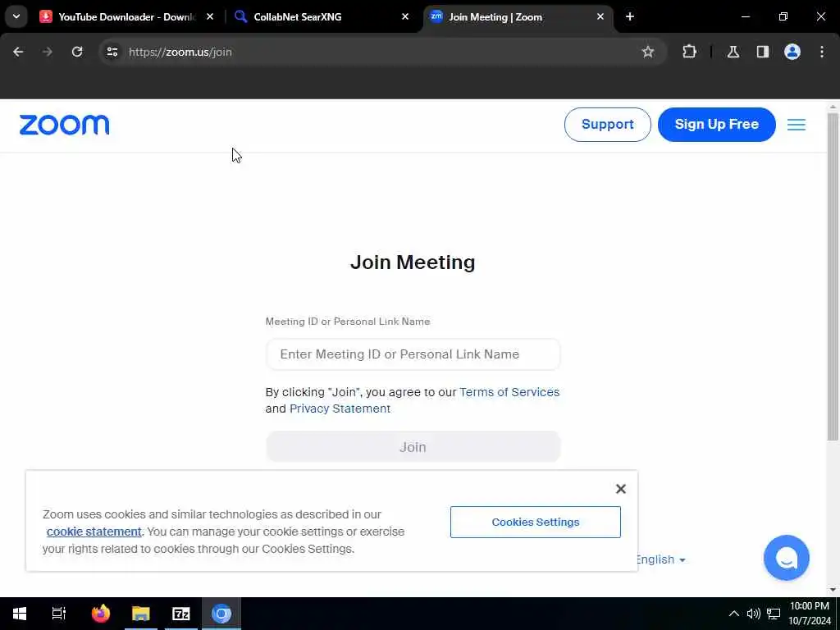
Task: Open the Chrome profile avatar
Action: [x=792, y=52]
